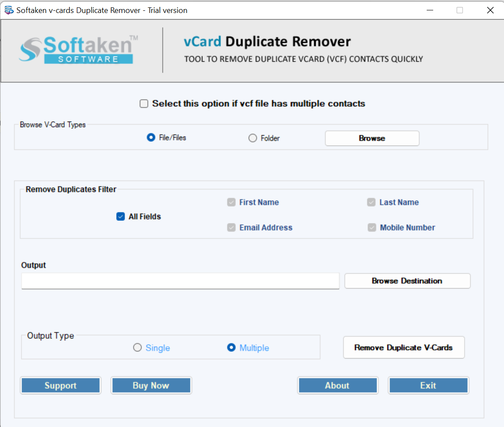Image resolution: width=504 pixels, height=427 pixels.
Task: Close the Duplicate Remover window
Action: click(490, 10)
